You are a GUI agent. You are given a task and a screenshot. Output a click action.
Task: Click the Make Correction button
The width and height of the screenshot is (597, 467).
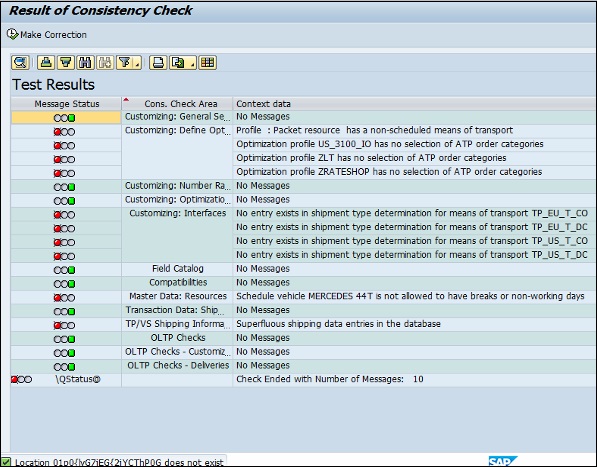click(x=47, y=35)
